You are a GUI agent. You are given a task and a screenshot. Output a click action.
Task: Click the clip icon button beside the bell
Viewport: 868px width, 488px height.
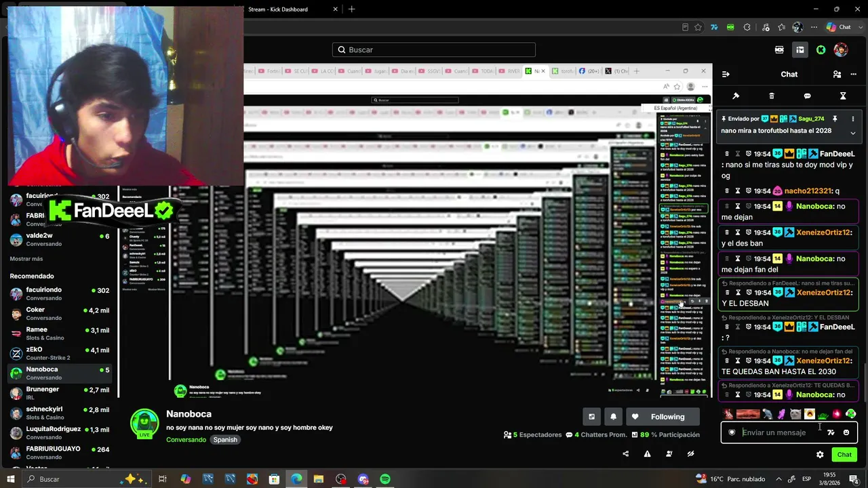pyautogui.click(x=591, y=417)
